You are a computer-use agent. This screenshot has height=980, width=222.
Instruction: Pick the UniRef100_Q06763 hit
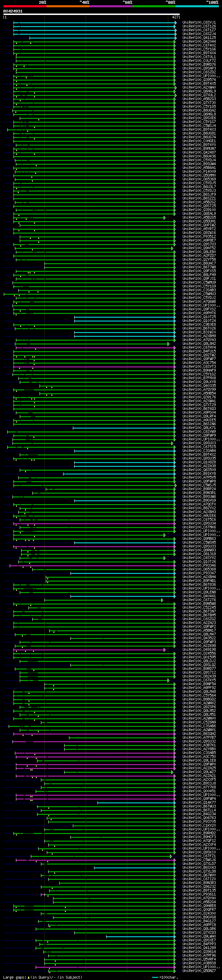pyautogui.click(x=199, y=818)
